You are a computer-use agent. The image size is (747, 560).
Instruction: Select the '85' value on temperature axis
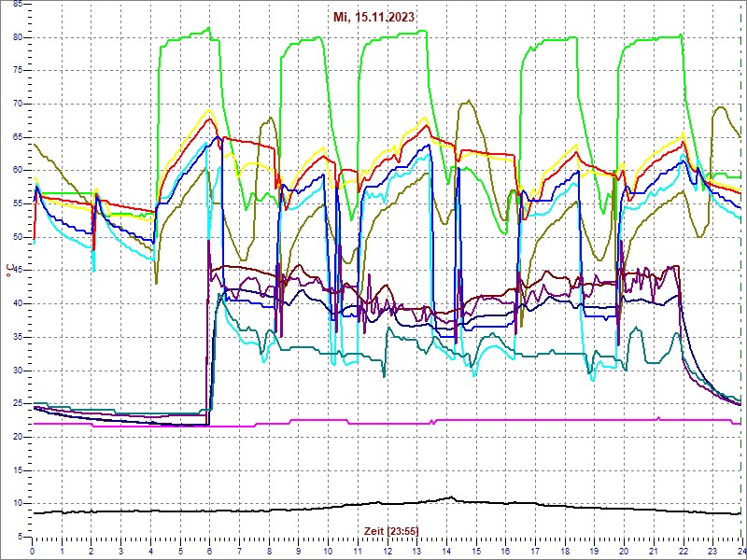[17, 5]
